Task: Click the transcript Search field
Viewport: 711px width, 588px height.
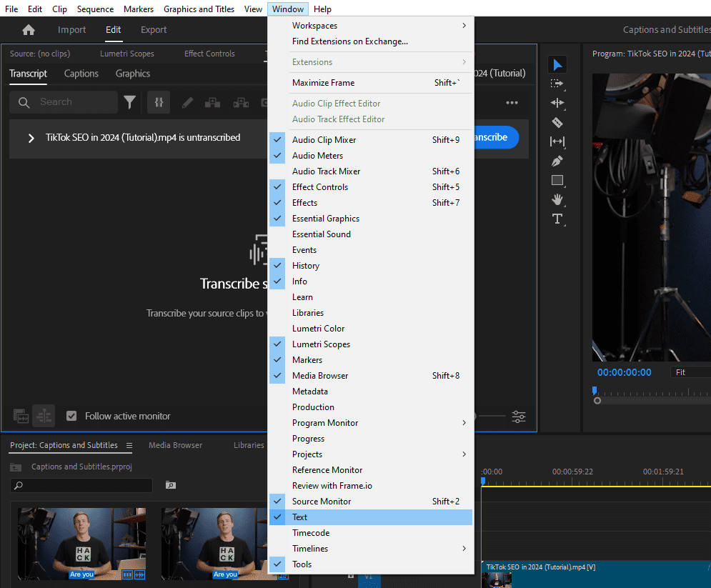Action: click(x=71, y=102)
